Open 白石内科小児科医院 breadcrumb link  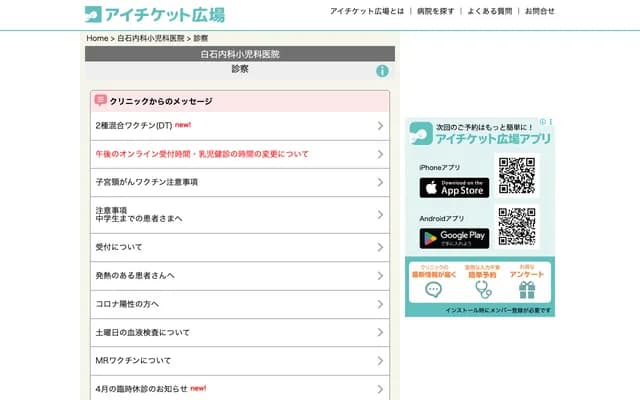[151, 38]
